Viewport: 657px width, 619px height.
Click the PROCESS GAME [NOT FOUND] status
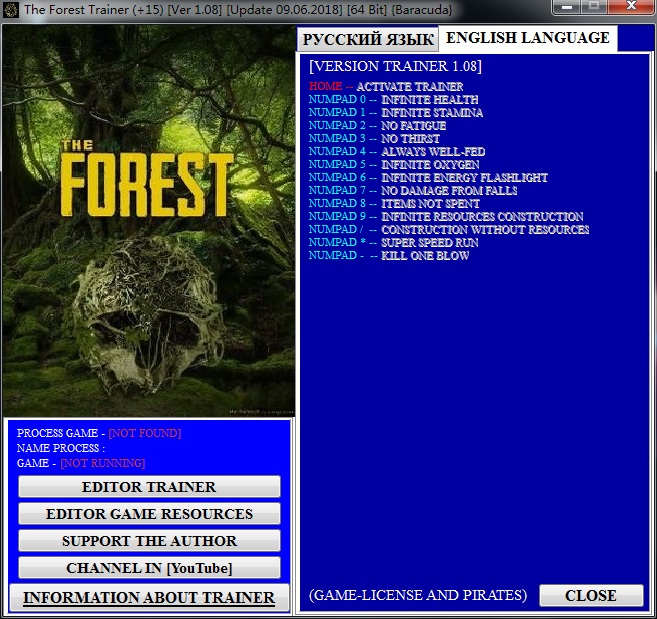click(99, 433)
